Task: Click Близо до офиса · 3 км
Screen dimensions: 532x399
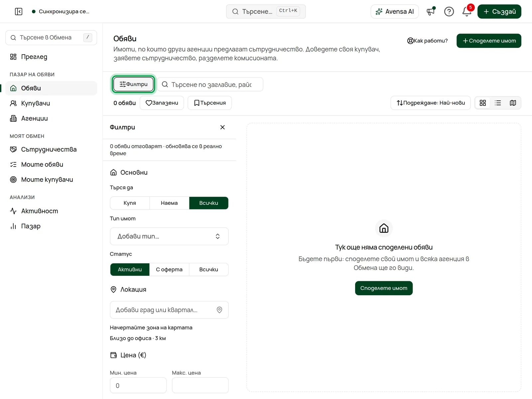Action: 138,338
